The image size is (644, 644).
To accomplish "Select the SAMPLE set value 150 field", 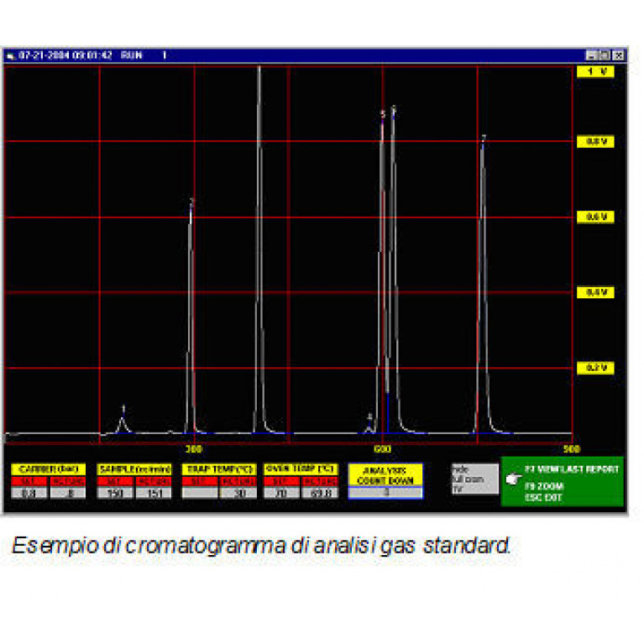I will point(114,493).
